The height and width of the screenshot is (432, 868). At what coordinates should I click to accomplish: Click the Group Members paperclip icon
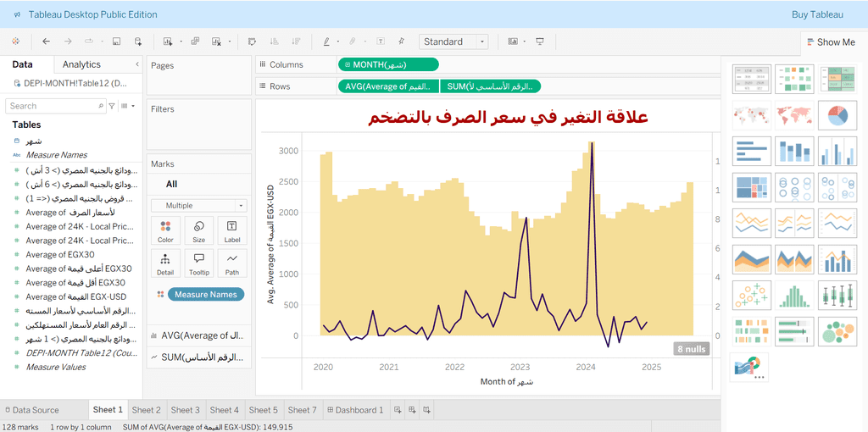click(352, 42)
